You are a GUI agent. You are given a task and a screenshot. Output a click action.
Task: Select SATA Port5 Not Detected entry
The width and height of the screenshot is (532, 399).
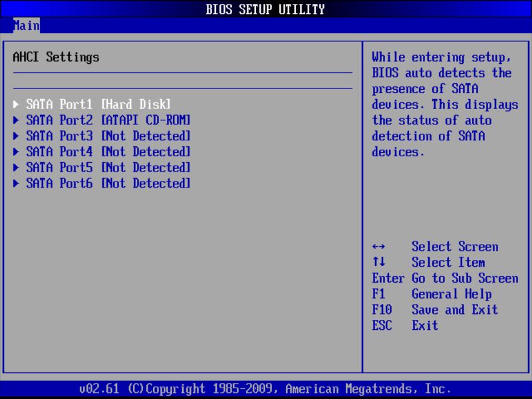click(x=102, y=168)
